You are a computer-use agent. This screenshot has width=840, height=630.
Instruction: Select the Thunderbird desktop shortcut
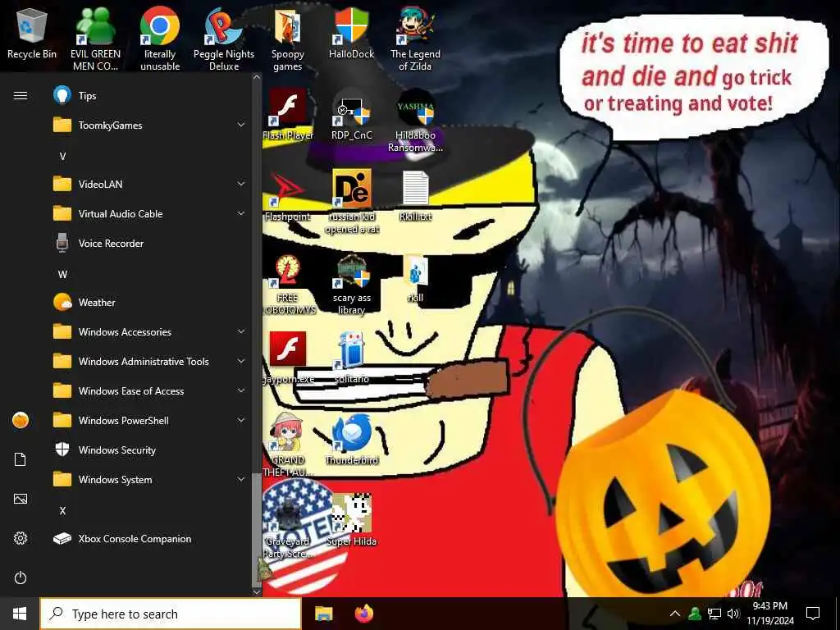351,438
